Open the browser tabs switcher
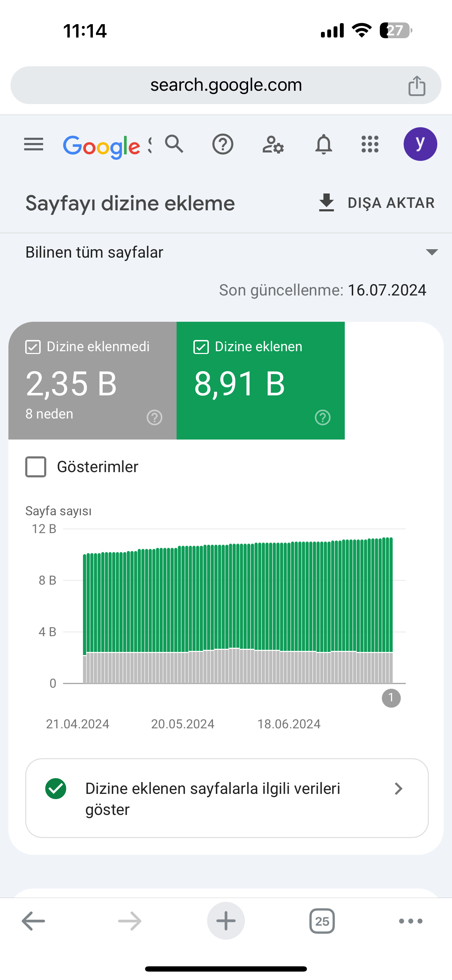The height and width of the screenshot is (980, 452). pyautogui.click(x=322, y=921)
